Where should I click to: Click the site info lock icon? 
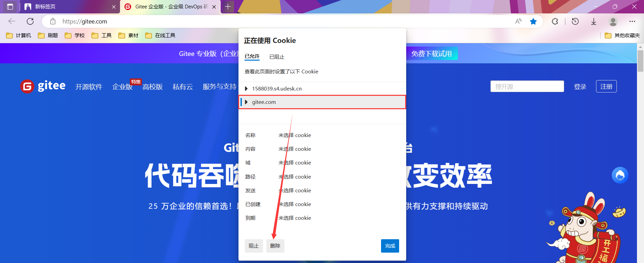coord(53,21)
